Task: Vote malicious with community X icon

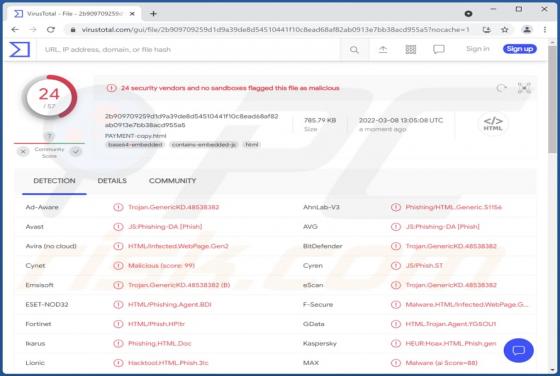Action: (23, 151)
